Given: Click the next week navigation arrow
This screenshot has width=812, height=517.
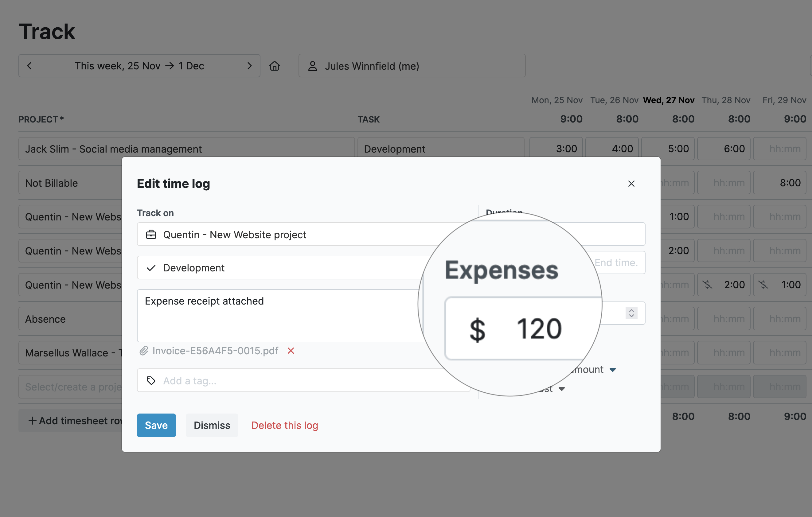Looking at the screenshot, I should (249, 66).
